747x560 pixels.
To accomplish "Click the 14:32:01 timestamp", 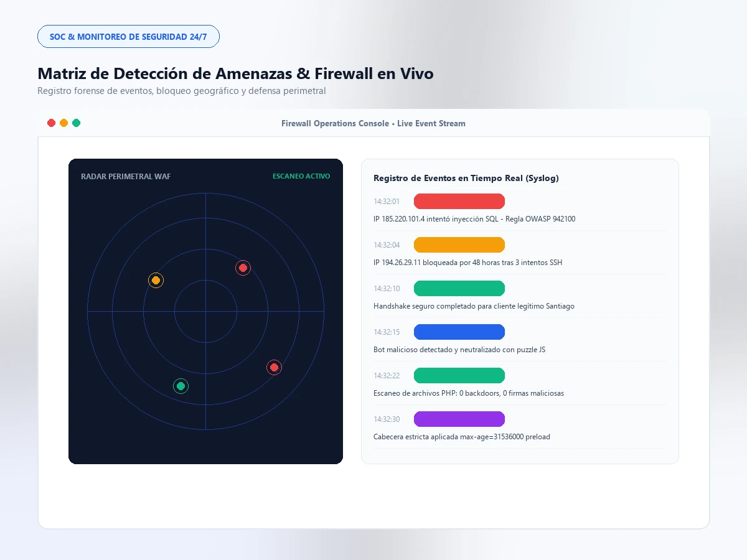I will (x=387, y=202).
